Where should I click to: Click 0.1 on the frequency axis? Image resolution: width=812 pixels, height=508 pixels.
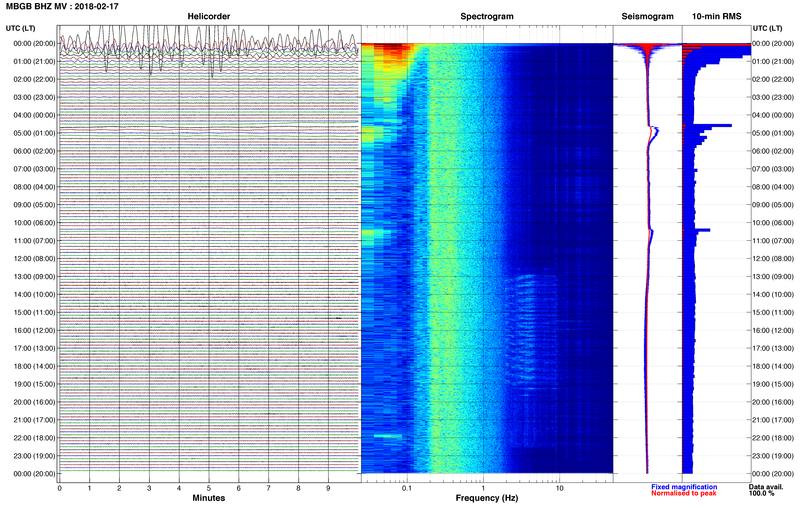pos(407,488)
